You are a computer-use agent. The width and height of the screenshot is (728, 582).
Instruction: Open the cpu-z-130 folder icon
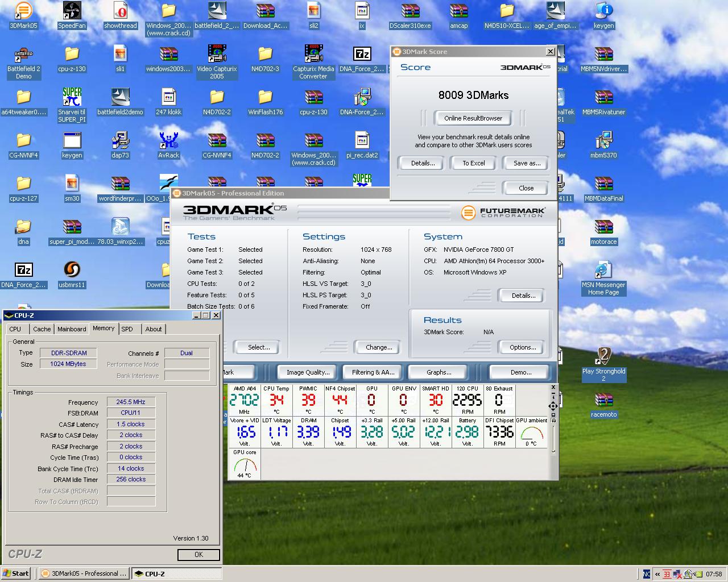point(72,59)
